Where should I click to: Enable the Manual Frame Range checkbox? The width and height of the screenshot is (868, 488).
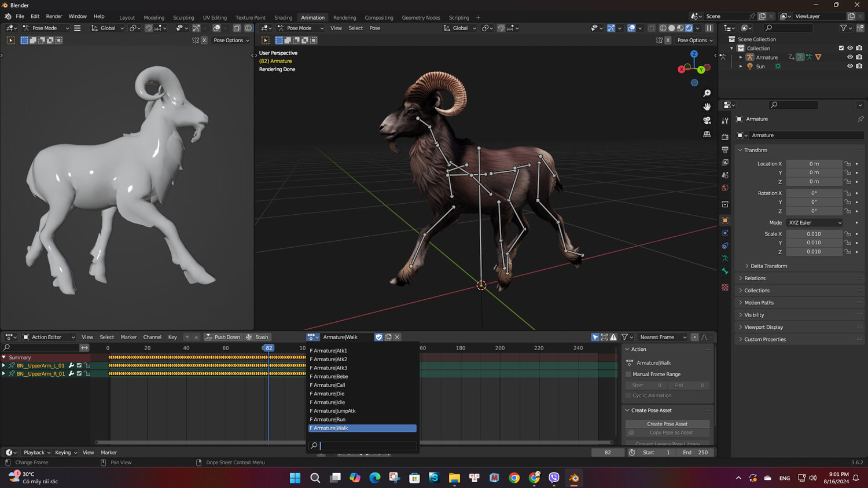(628, 375)
